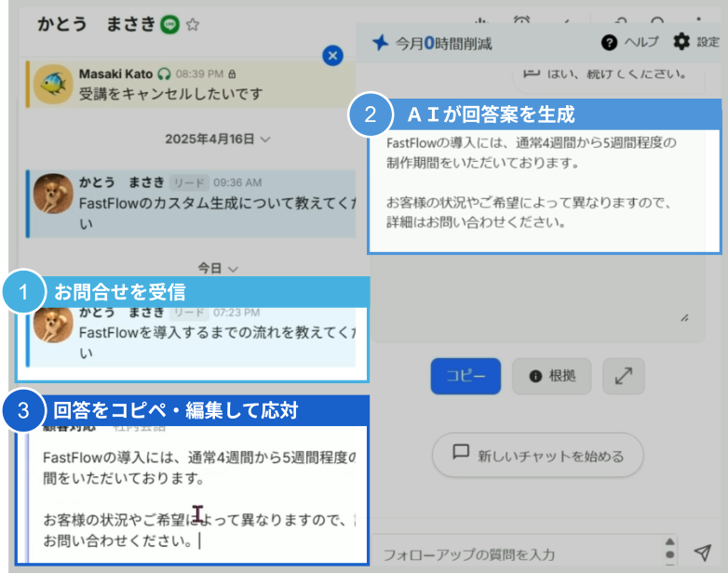Click the 根拠 evidence button
This screenshot has width=728, height=573.
pos(553,376)
